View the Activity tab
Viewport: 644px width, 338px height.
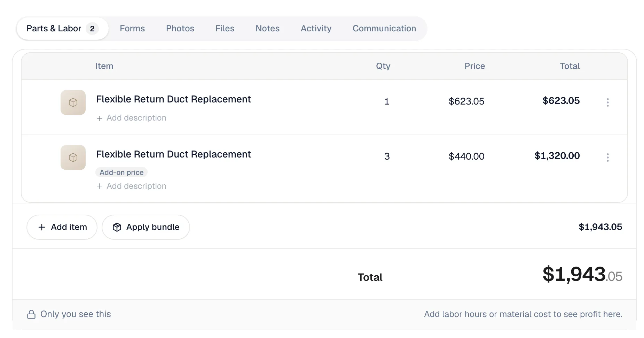[x=316, y=29]
